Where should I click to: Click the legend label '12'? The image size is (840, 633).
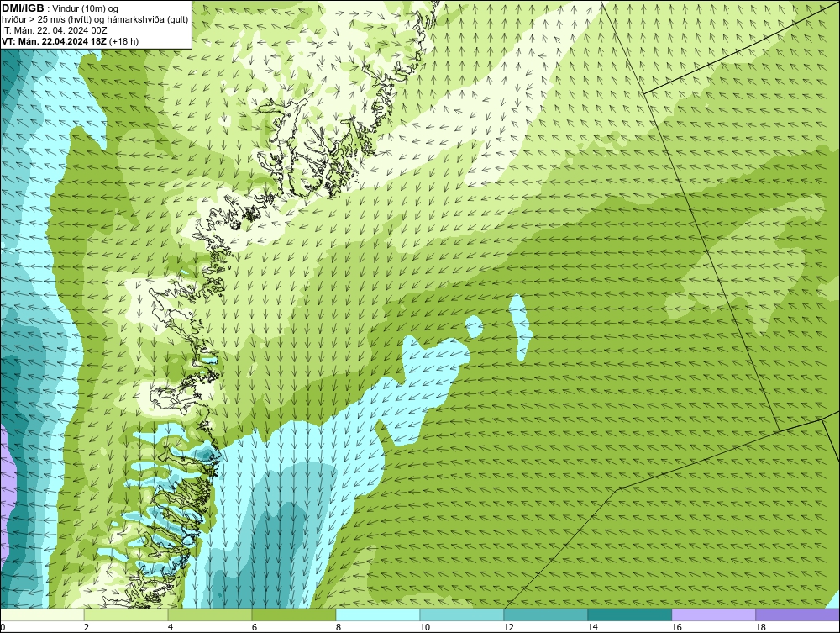[x=508, y=627]
